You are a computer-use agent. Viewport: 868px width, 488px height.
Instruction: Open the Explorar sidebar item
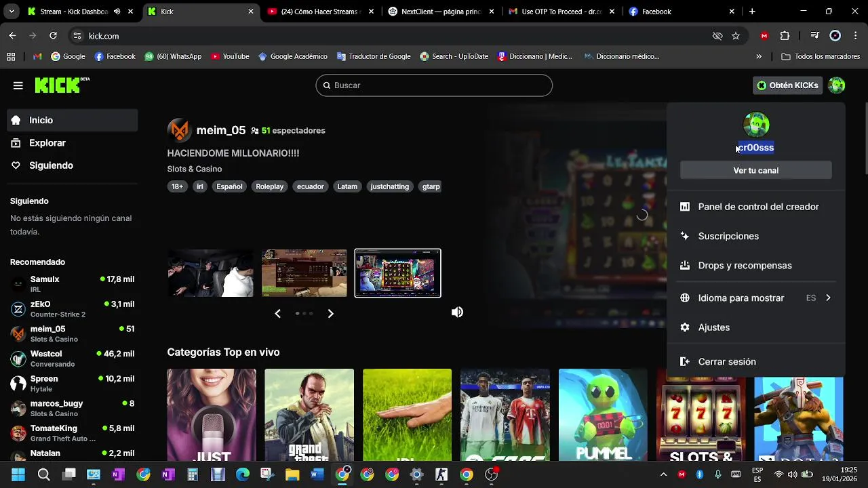coord(73,143)
